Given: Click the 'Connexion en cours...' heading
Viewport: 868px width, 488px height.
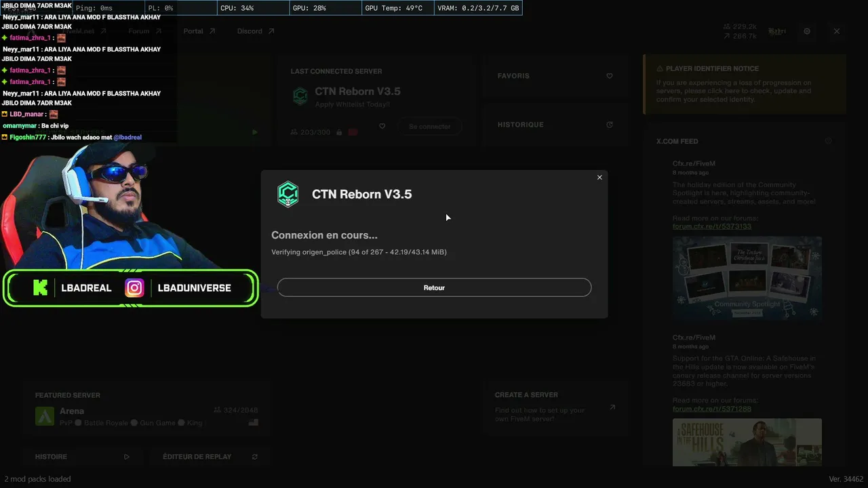Looking at the screenshot, I should [x=324, y=235].
